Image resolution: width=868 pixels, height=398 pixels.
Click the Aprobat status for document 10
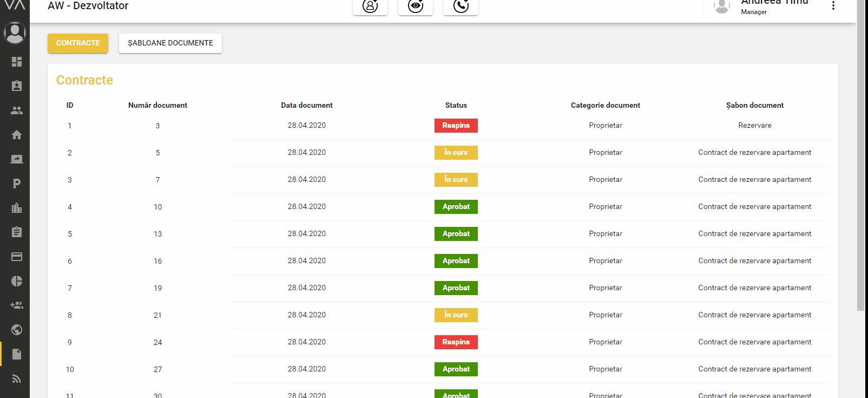pyautogui.click(x=456, y=207)
